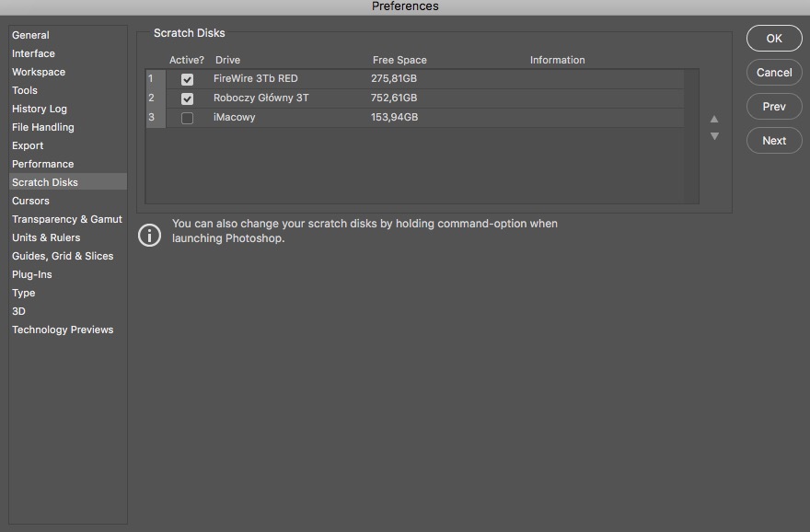Uncheck FireWire 3Tb RED active checkbox
The height and width of the screenshot is (532, 810).
point(187,79)
